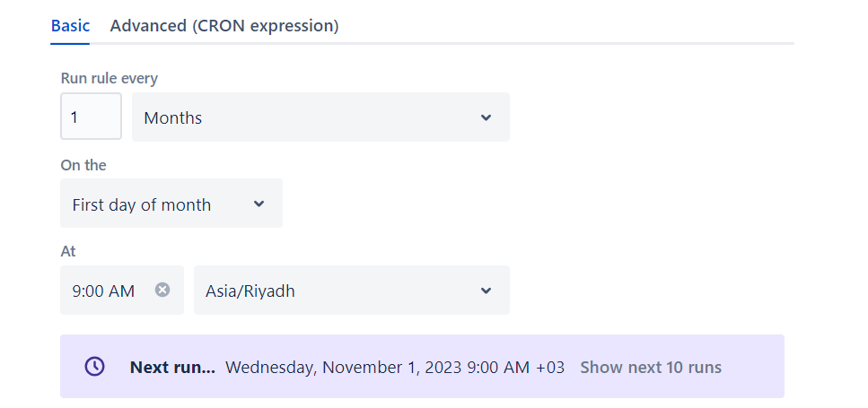Expand the First day of month dropdown
The width and height of the screenshot is (868, 408).
[171, 203]
